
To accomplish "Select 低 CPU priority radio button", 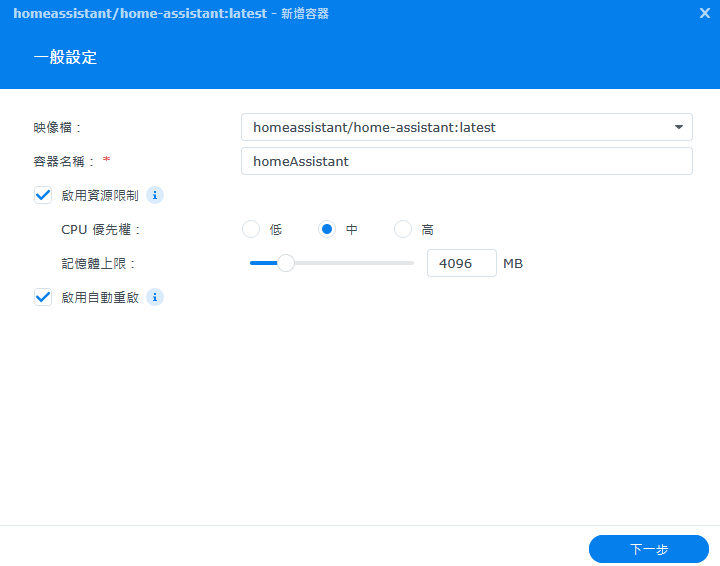I will (x=251, y=230).
